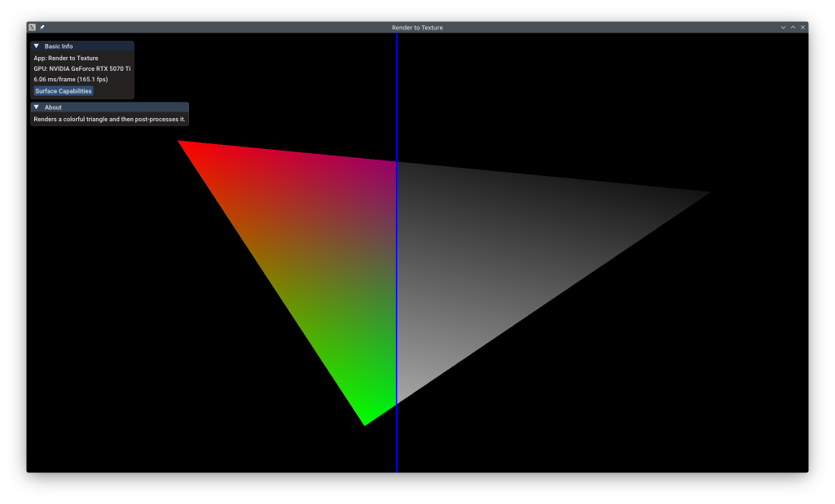Click the ms/frame fps readout
This screenshot has height=504, width=835.
(x=73, y=79)
